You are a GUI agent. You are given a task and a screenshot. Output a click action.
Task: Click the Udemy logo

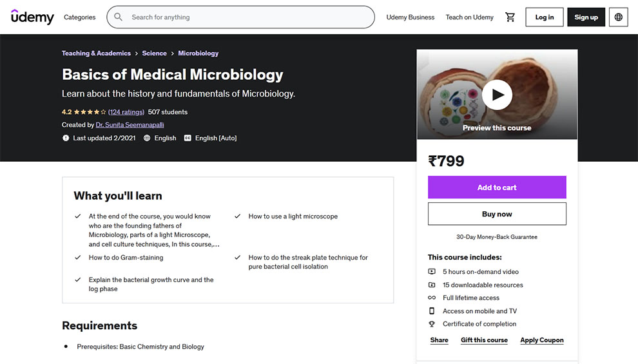coord(32,17)
